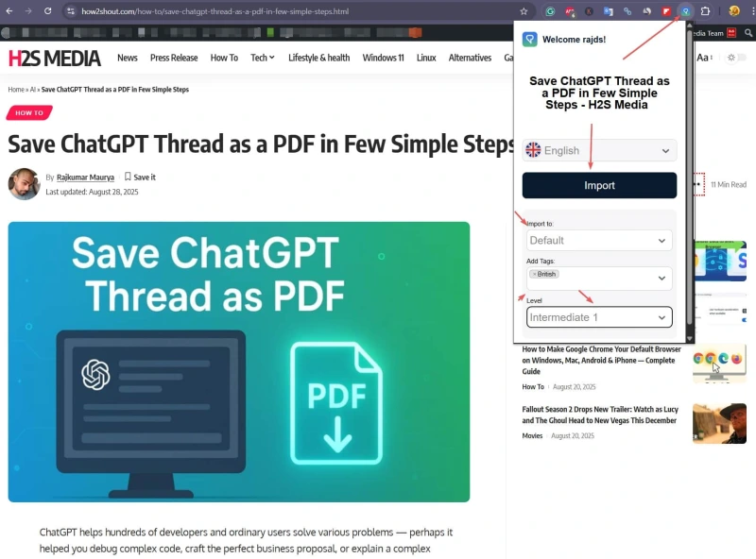Open the English language dropdown
Viewport: 756px width, 559px height.
599,150
